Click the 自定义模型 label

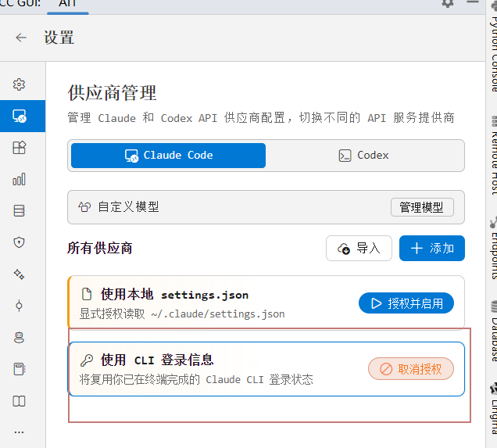pos(128,206)
